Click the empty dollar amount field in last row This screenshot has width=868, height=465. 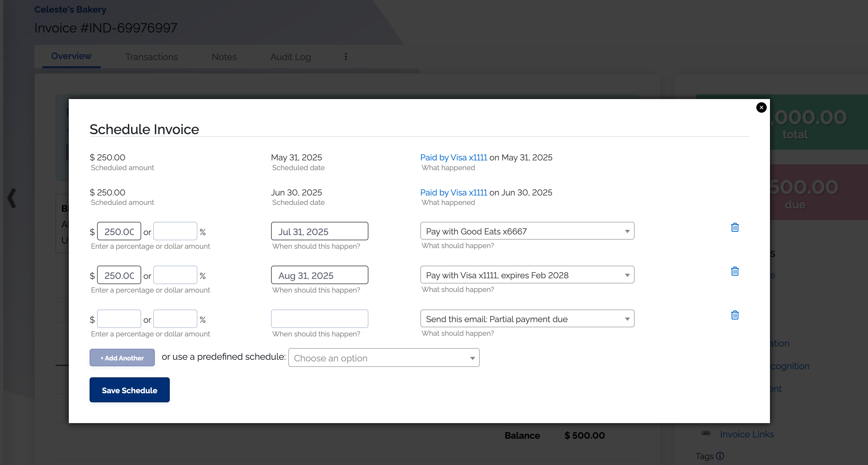(119, 319)
